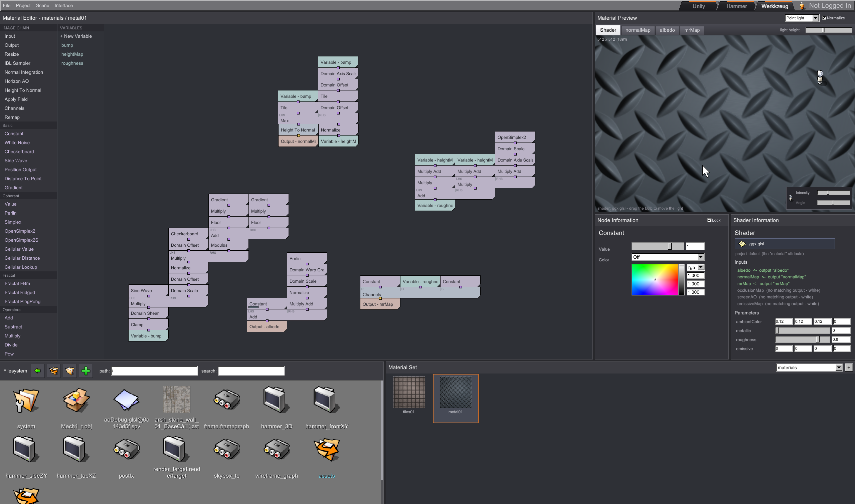Open the File menu
The width and height of the screenshot is (855, 504).
tap(6, 5)
